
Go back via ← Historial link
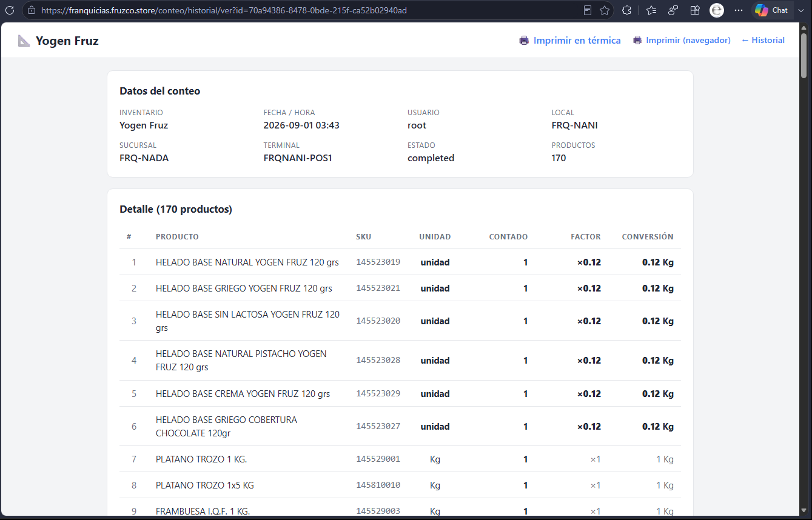(763, 41)
